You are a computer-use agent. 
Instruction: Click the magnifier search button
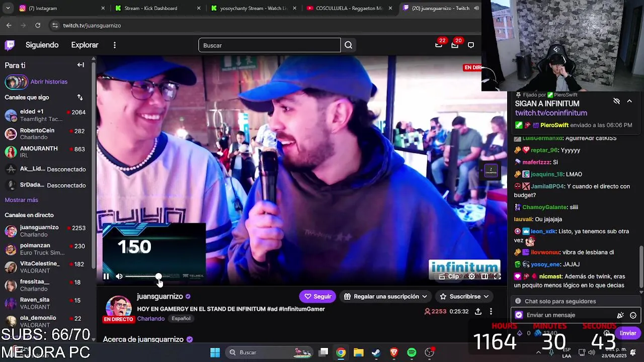[x=348, y=45]
